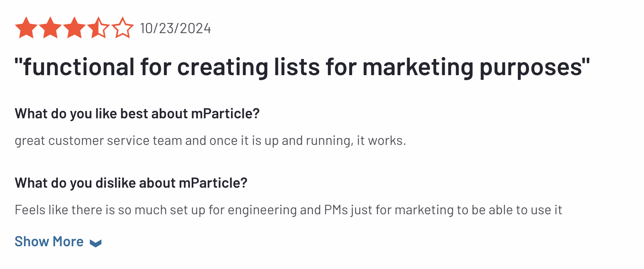
Task: Click the words 'Show More' link text
Action: click(x=49, y=242)
